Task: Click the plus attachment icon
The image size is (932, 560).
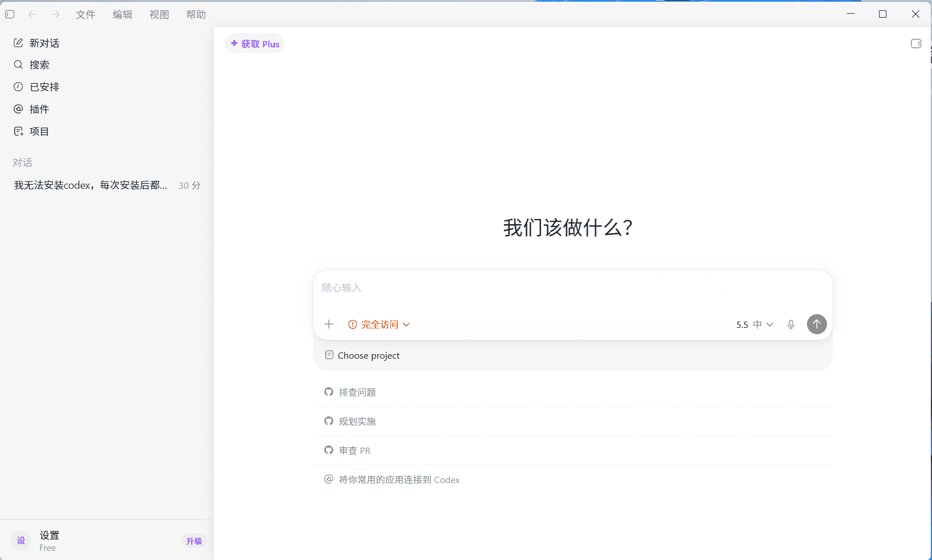Action: 329,324
